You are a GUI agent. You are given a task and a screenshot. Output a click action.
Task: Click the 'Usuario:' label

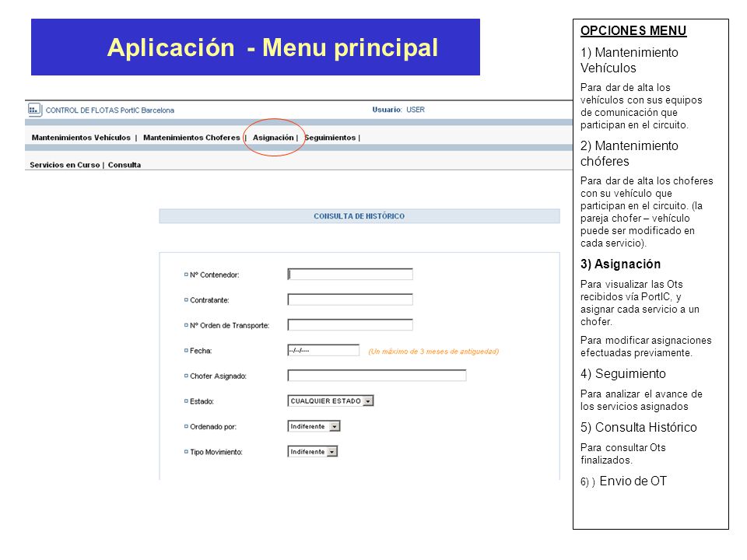tap(388, 110)
